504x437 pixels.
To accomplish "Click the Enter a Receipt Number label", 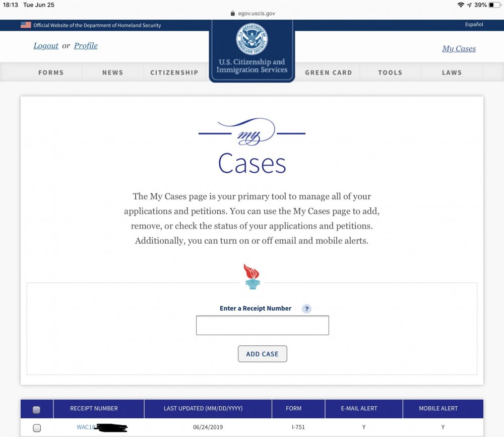I will coord(256,308).
